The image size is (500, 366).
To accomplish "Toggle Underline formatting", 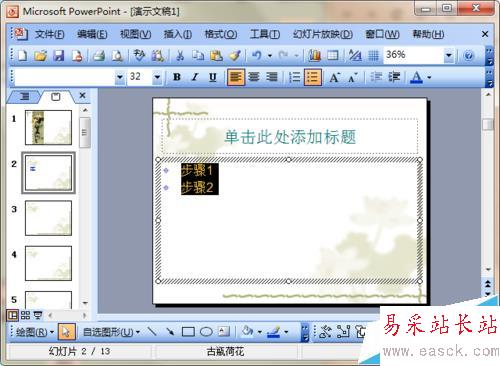I will (x=213, y=77).
